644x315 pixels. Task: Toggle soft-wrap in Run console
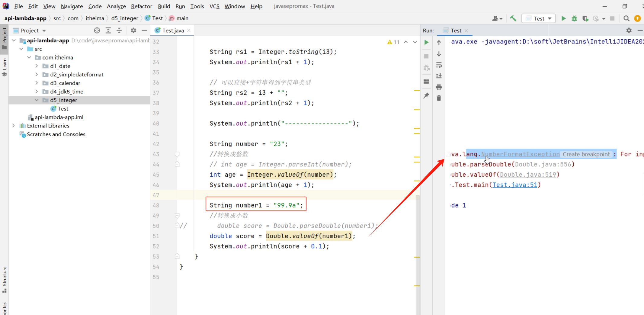tap(439, 65)
